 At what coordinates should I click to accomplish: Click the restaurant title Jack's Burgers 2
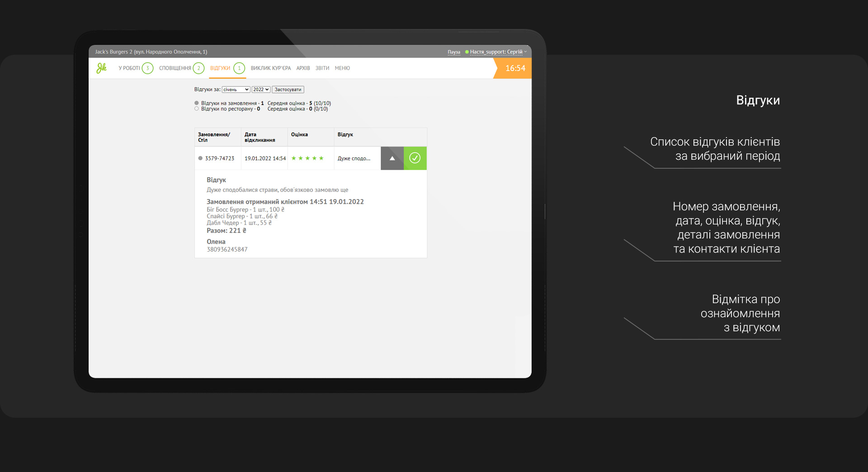151,52
